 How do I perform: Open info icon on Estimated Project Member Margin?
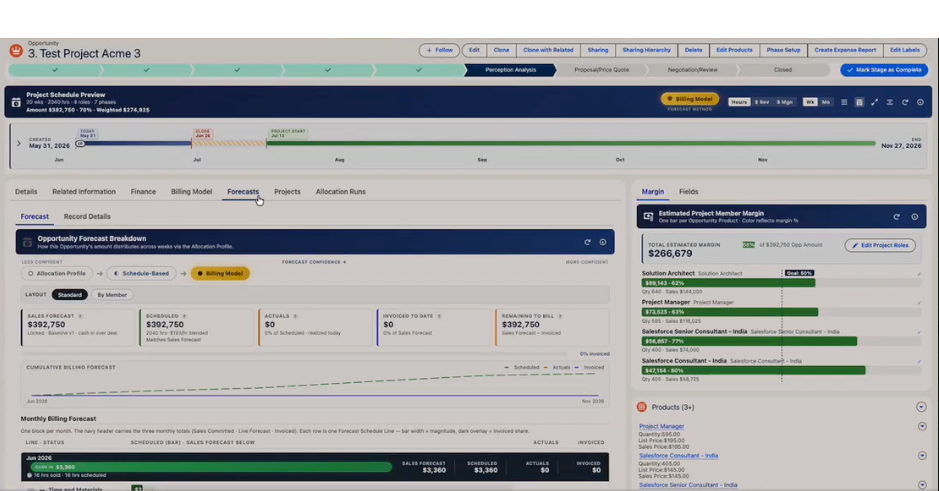tap(914, 217)
